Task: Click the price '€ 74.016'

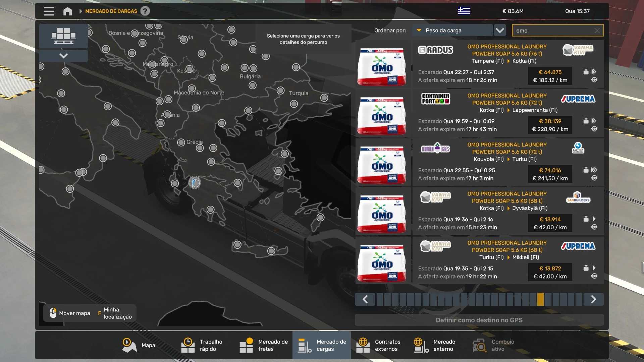Action: [550, 170]
